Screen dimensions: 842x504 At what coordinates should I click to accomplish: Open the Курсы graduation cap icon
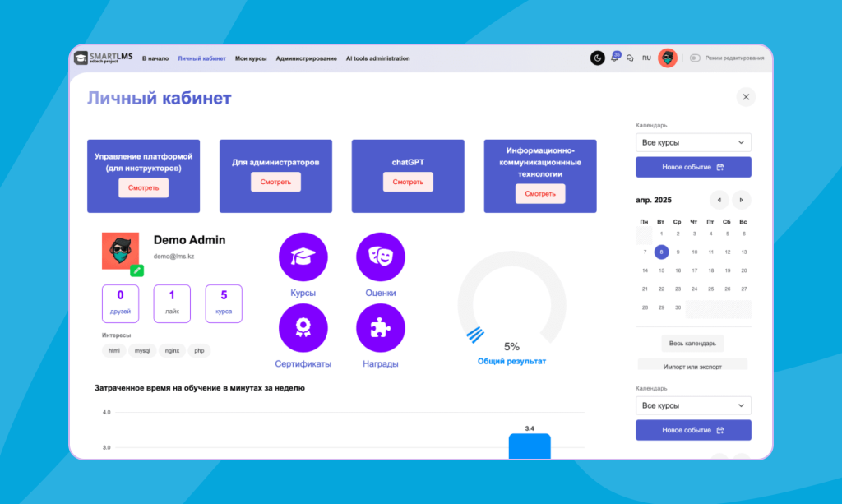click(303, 257)
